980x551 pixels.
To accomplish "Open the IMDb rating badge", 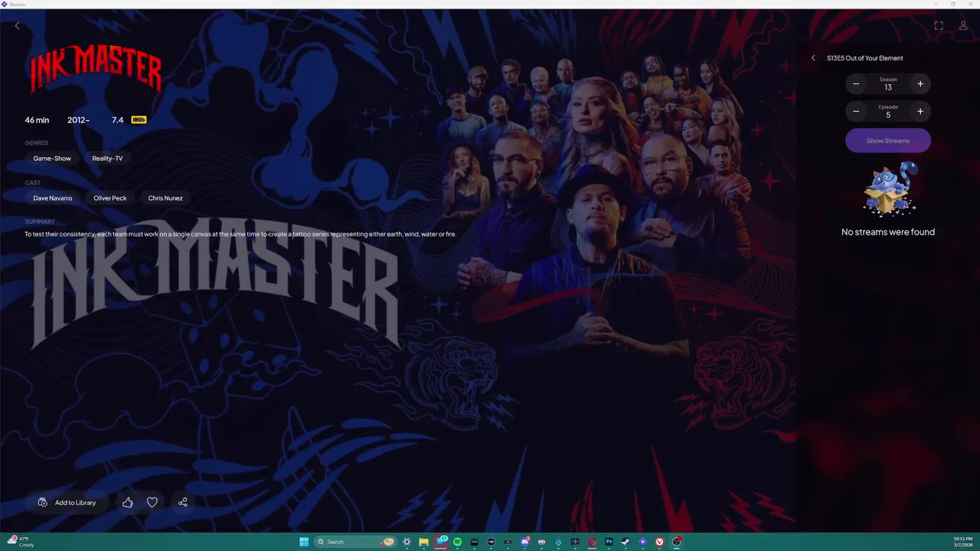I will coord(139,120).
